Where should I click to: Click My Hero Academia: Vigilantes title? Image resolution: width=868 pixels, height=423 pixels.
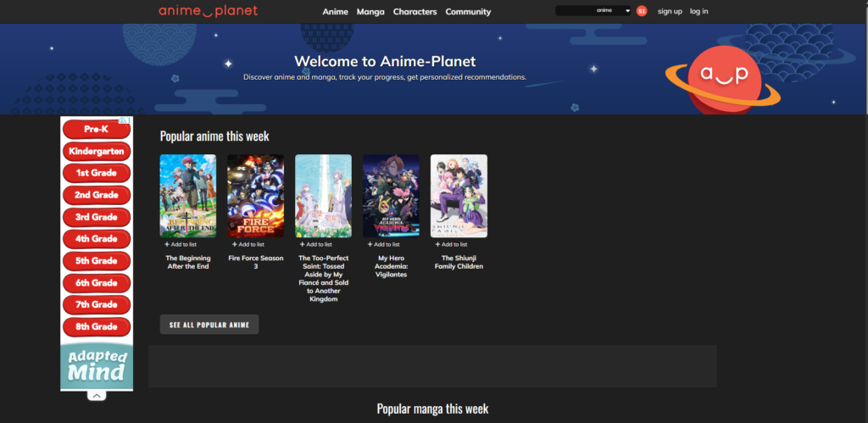coord(391,266)
